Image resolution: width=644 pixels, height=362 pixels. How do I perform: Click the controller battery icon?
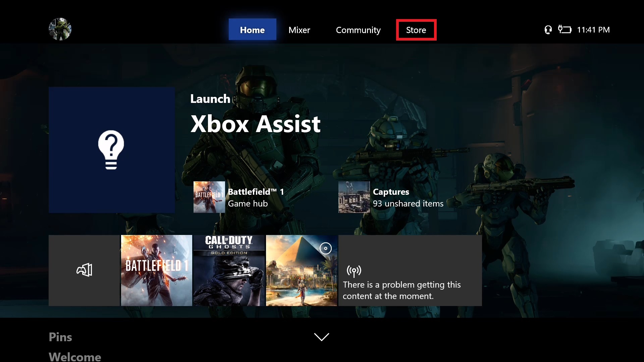(565, 30)
